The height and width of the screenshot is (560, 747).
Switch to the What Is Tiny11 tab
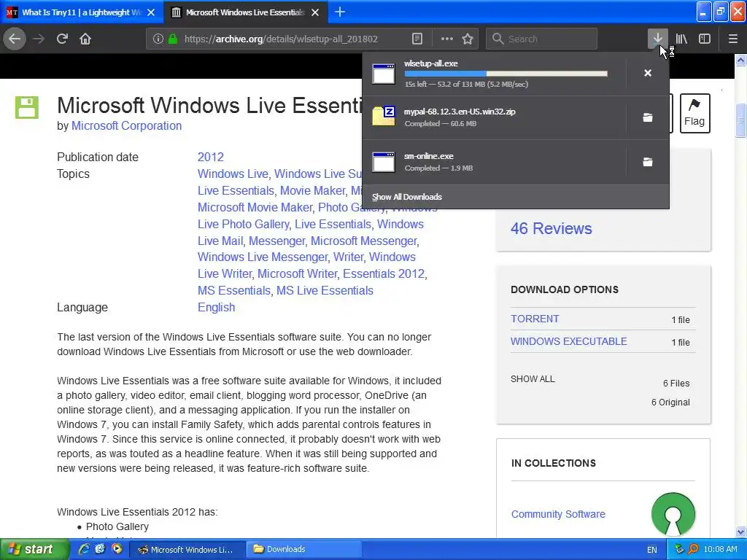[81, 12]
